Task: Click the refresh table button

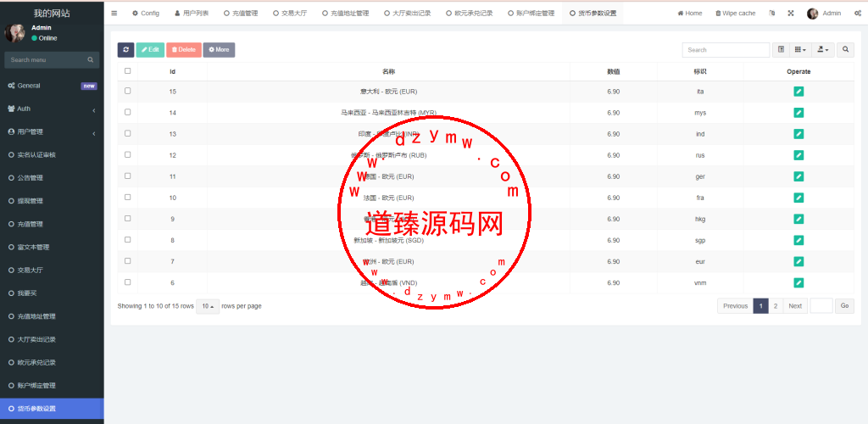Action: 125,50
